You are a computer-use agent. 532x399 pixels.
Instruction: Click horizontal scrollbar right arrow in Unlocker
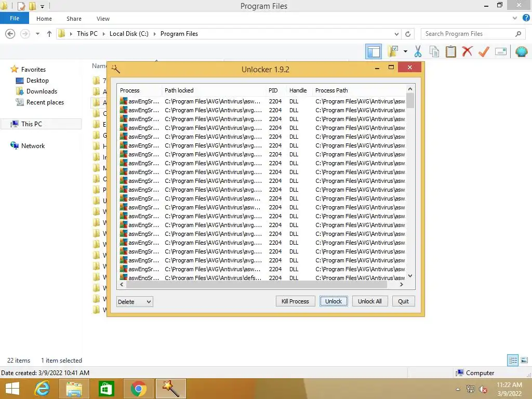click(402, 284)
